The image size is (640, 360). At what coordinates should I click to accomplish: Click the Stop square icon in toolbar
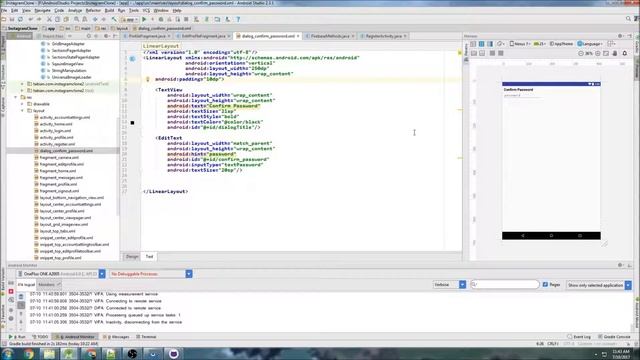pos(187,19)
